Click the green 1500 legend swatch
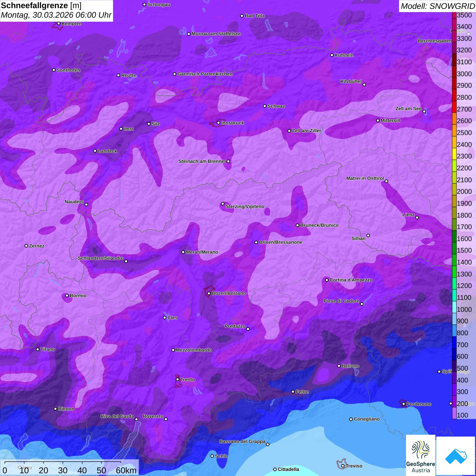This screenshot has height=476, width=476. pos(454,248)
